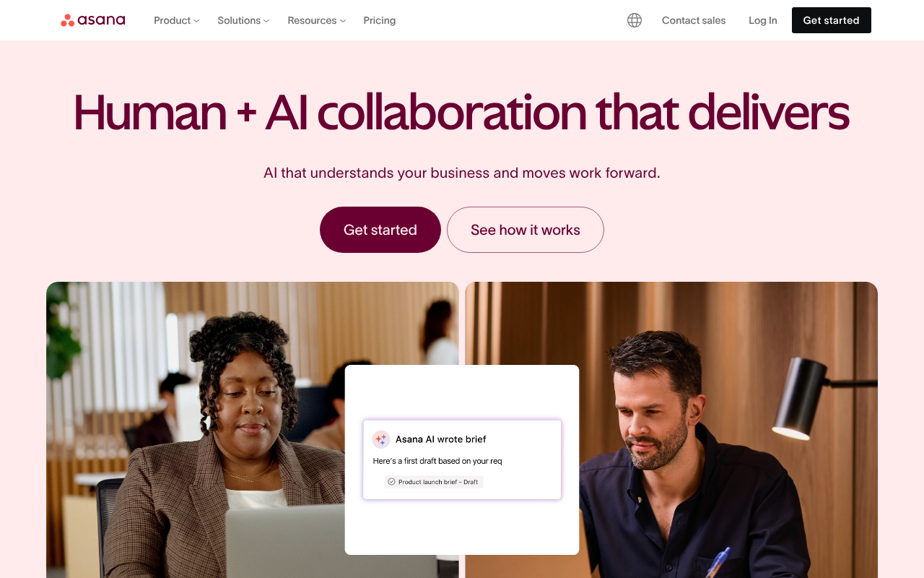Expand the Resources dropdown menu

[316, 20]
